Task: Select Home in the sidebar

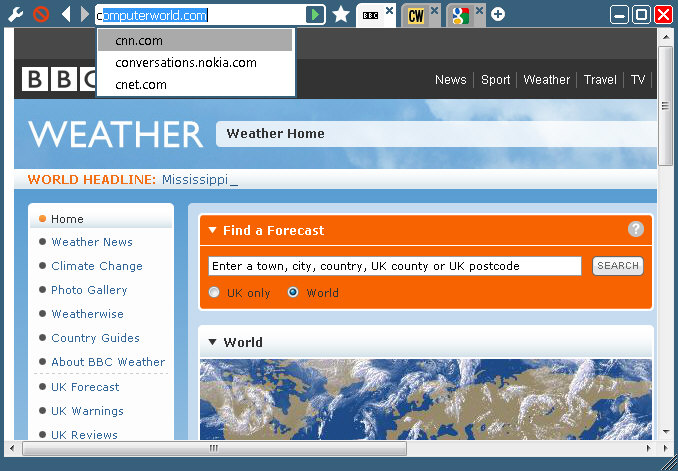Action: click(67, 219)
